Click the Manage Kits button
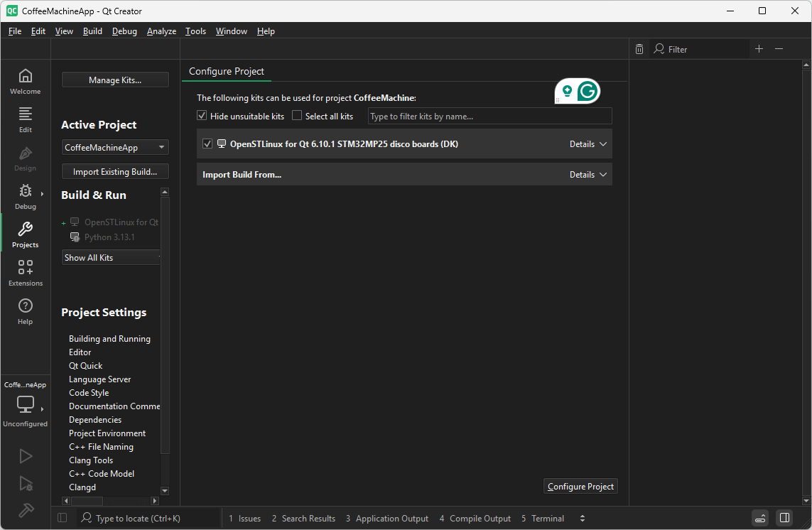Viewport: 812px width, 530px height. click(x=115, y=79)
